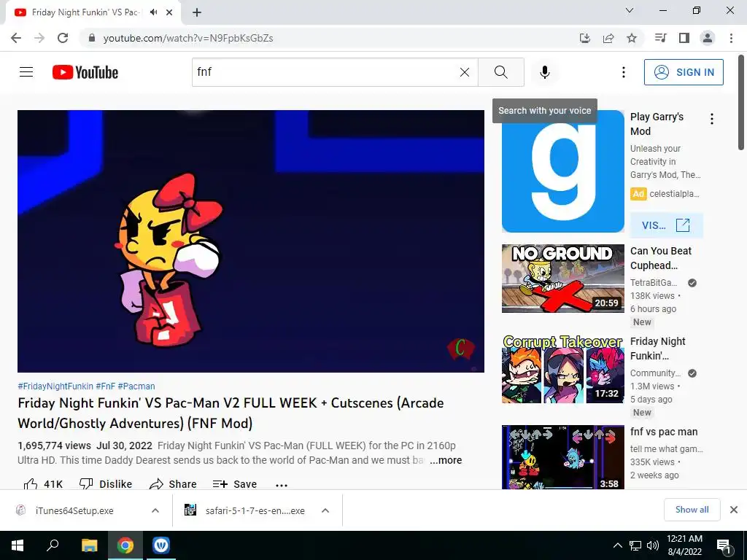
Task: Open Chrome's three-dot menu
Action: pyautogui.click(x=731, y=38)
